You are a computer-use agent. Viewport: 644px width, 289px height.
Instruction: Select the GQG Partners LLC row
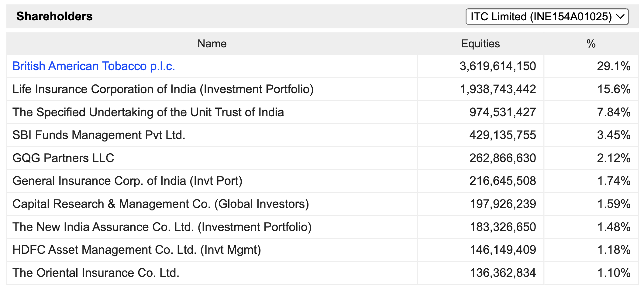(322, 158)
